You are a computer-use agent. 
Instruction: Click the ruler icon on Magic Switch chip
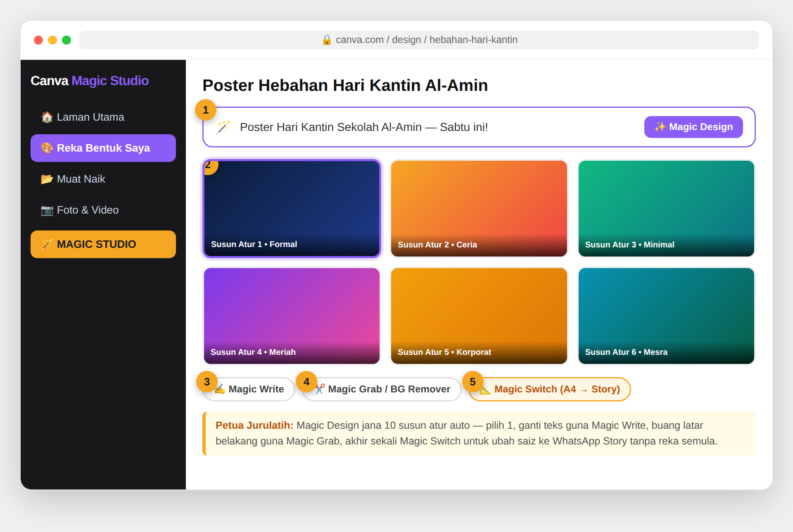click(485, 389)
